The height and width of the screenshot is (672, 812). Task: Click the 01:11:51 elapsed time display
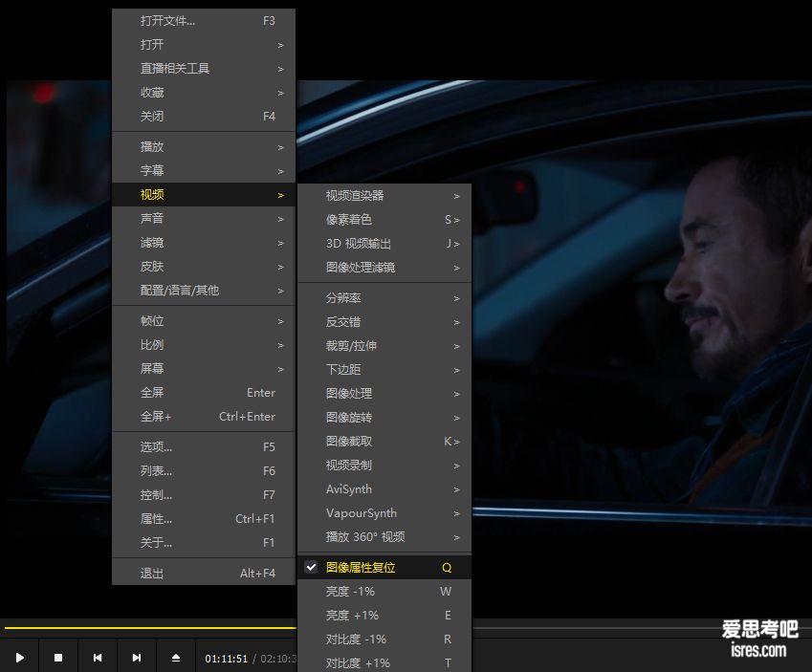tap(227, 659)
